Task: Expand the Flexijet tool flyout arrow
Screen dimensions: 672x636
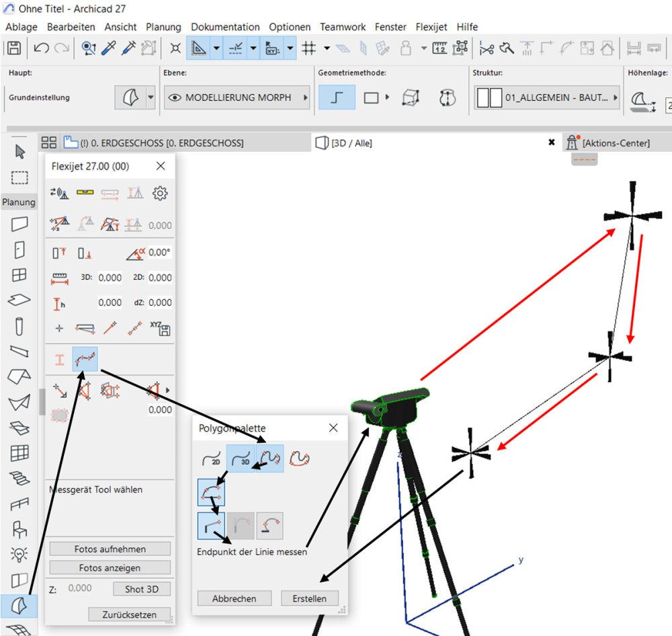Action: (167, 390)
